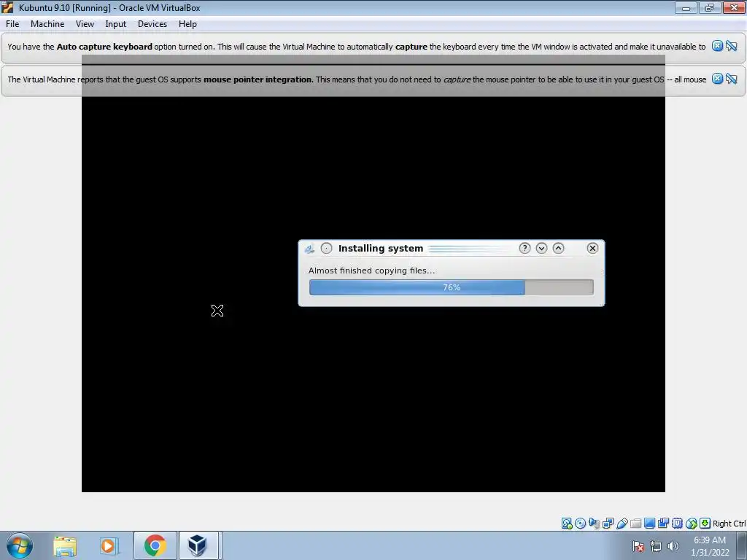Viewport: 747px width, 560px height.
Task: Click the VirtualBox taskbar button
Action: [198, 545]
